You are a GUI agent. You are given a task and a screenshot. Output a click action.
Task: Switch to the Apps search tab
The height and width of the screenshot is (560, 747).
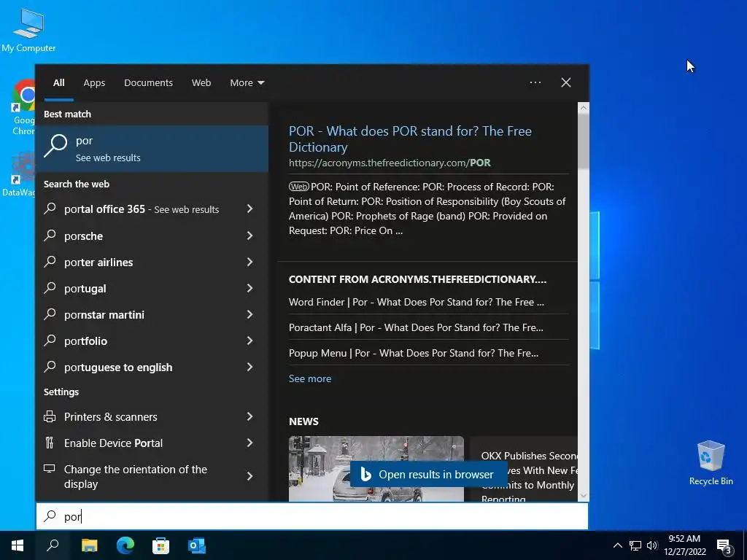pos(94,83)
